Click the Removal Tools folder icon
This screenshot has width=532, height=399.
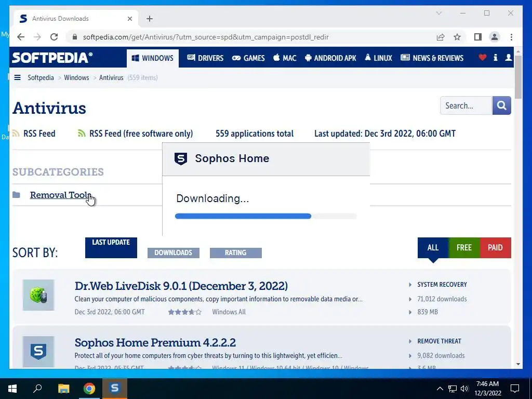point(16,195)
